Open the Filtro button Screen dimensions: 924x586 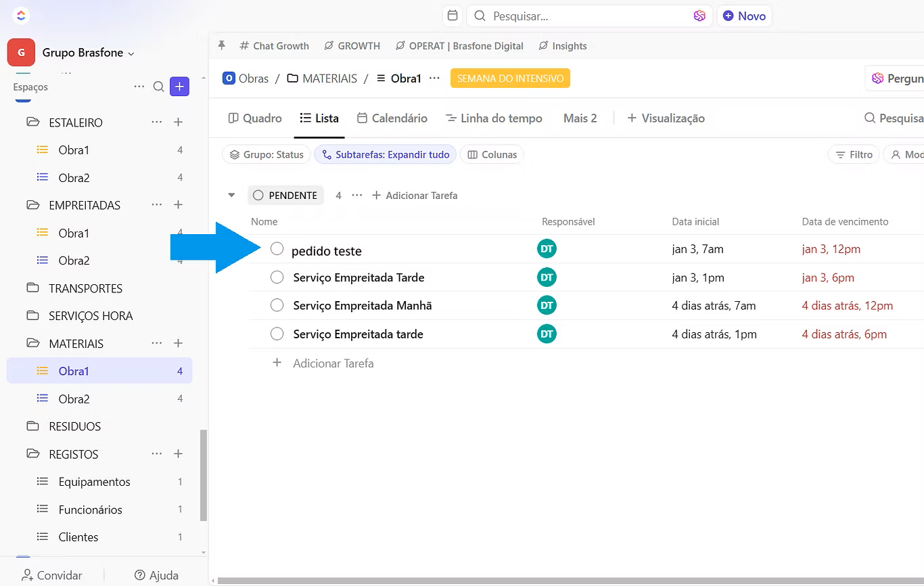click(x=854, y=155)
